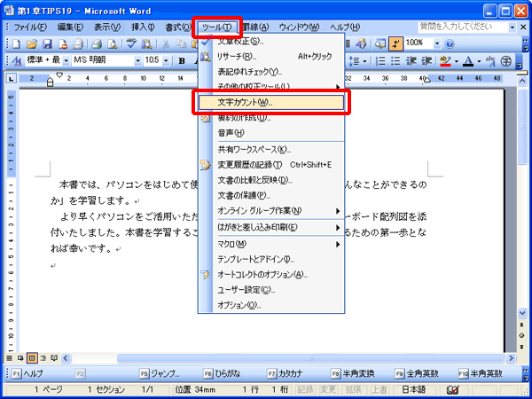The height and width of the screenshot is (399, 532).
Task: Toggle show paragraph marks button
Action: click(x=395, y=43)
